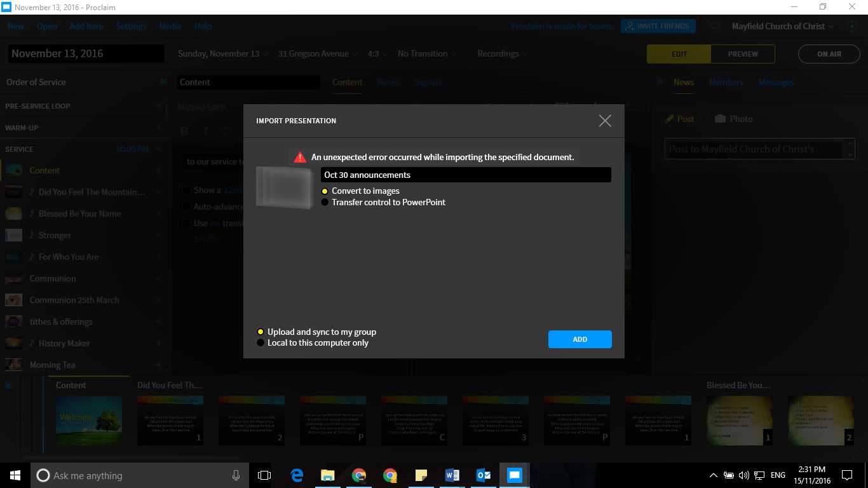Collapse the Order of Service panel
The width and height of the screenshot is (868, 488).
click(x=163, y=82)
